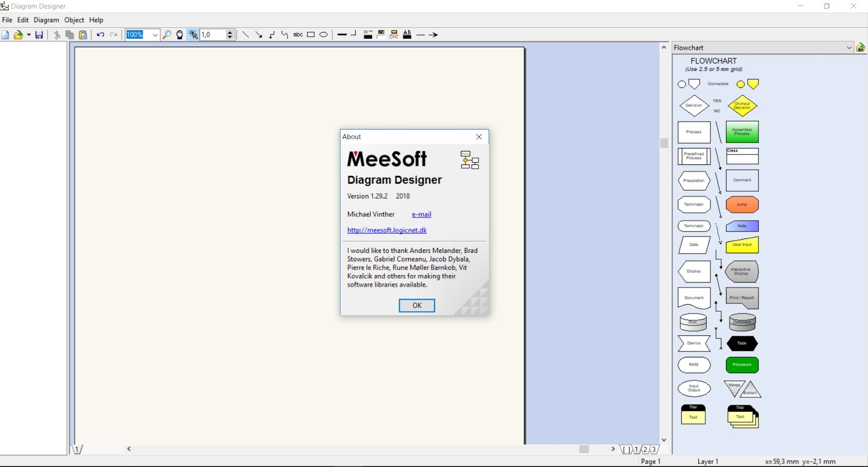868x467 pixels.
Task: Click the vertical scrollbar down arrow
Action: point(664,440)
